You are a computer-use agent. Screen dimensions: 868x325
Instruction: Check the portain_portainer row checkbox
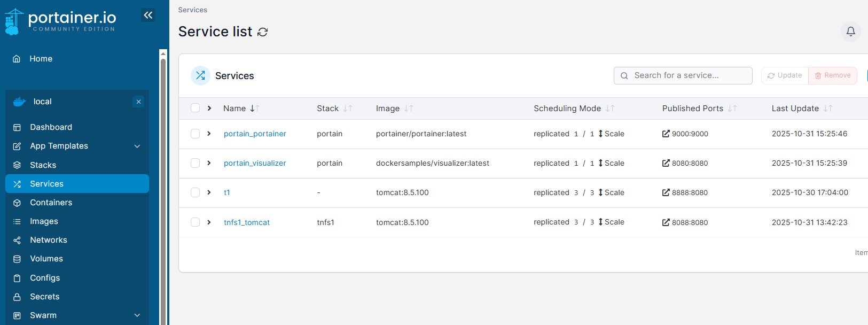[x=195, y=134]
